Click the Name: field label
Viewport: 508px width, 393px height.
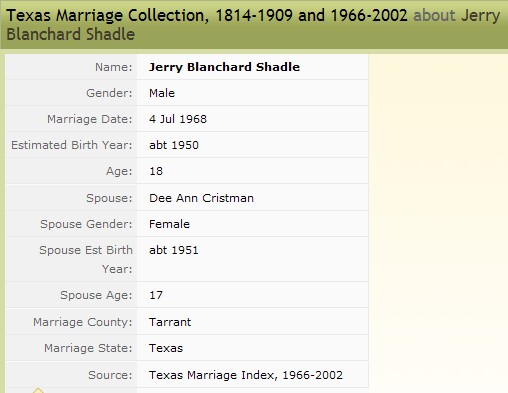pos(114,67)
